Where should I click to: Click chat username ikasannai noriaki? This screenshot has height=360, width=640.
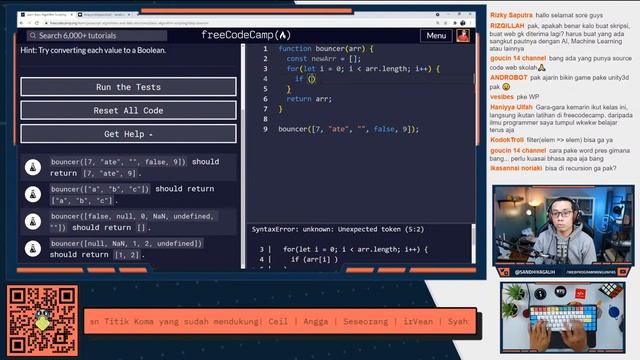point(516,168)
